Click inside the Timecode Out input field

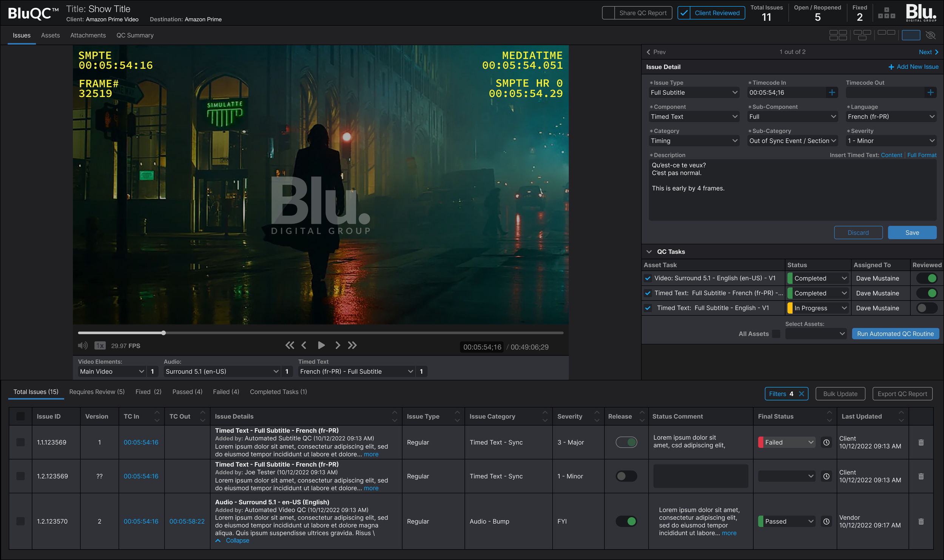point(887,93)
